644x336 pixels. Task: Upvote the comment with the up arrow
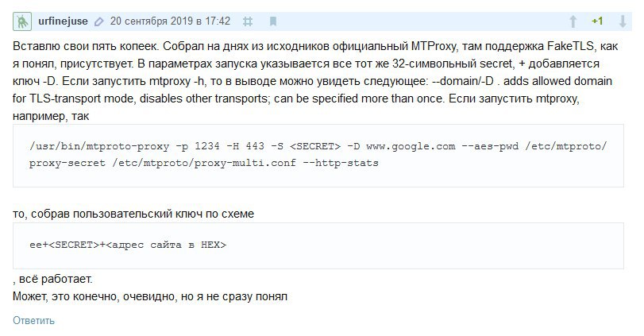(573, 21)
